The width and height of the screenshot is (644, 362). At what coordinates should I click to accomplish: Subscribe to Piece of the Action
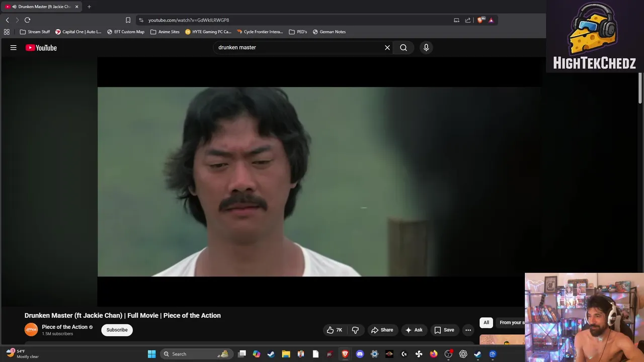(x=117, y=330)
